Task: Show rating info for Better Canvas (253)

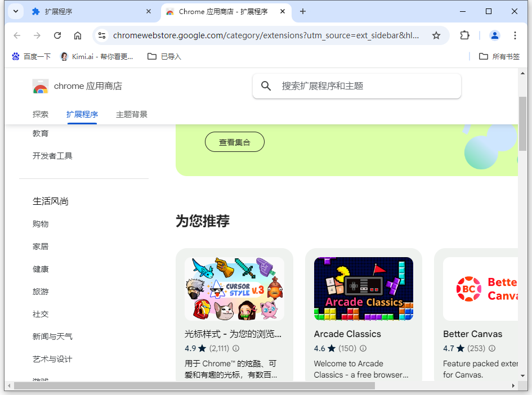Action: coord(492,348)
